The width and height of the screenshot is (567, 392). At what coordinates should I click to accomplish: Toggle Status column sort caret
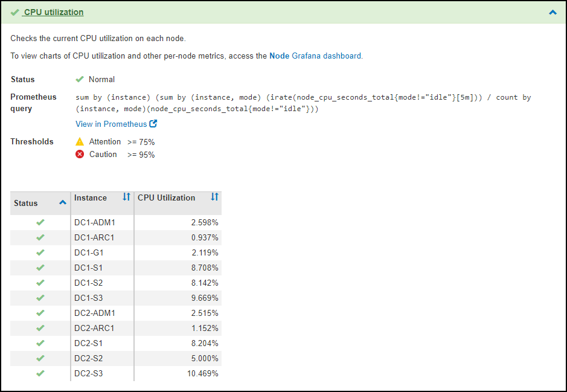62,203
